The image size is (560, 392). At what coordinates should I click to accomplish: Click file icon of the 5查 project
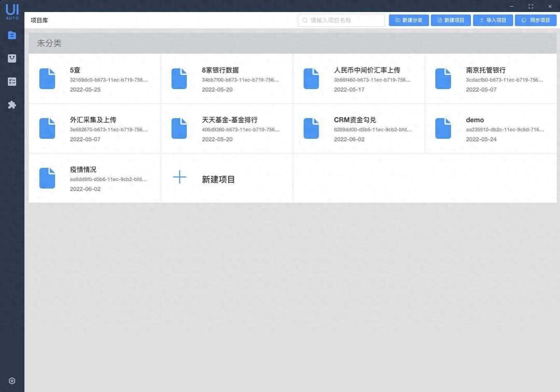point(47,79)
